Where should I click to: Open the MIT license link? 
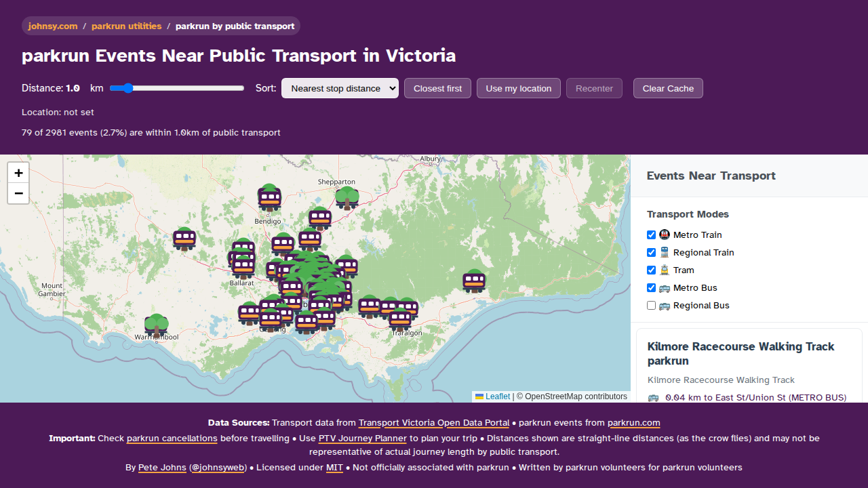[x=334, y=468]
